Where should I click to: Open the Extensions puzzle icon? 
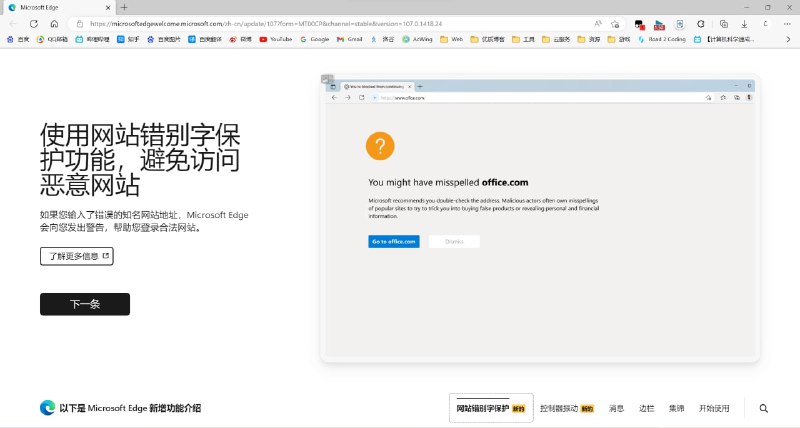(x=701, y=23)
